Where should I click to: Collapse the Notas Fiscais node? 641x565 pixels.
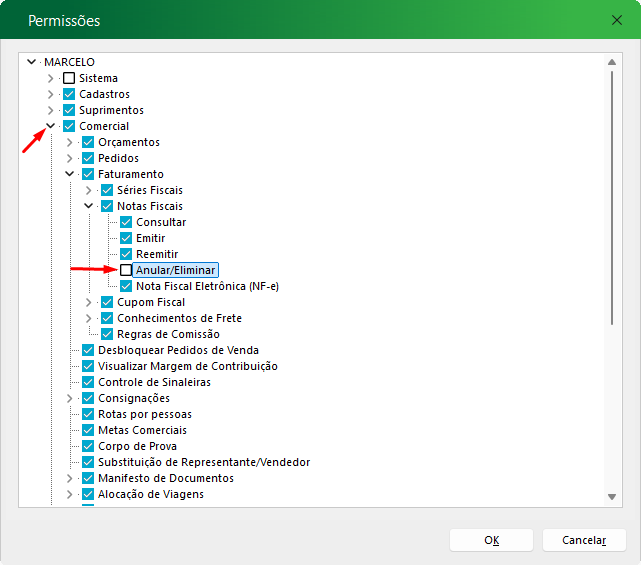click(89, 206)
